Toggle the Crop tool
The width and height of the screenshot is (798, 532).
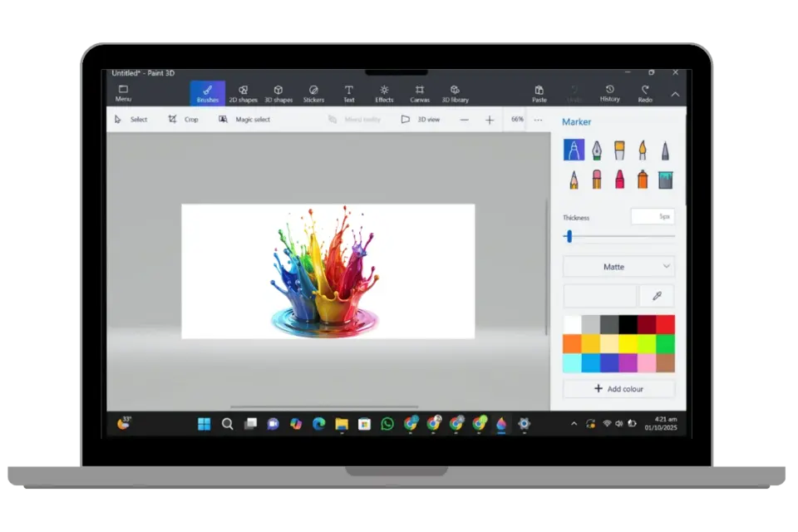185,119
